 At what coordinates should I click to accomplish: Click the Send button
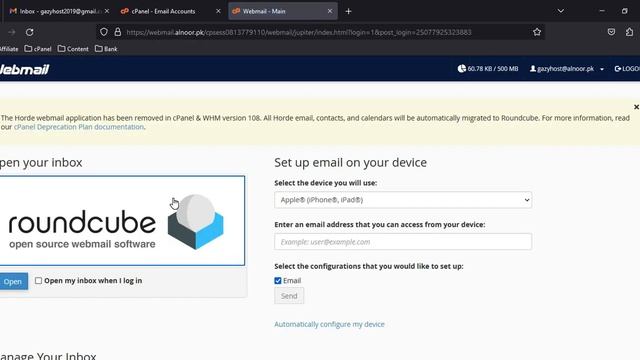289,296
